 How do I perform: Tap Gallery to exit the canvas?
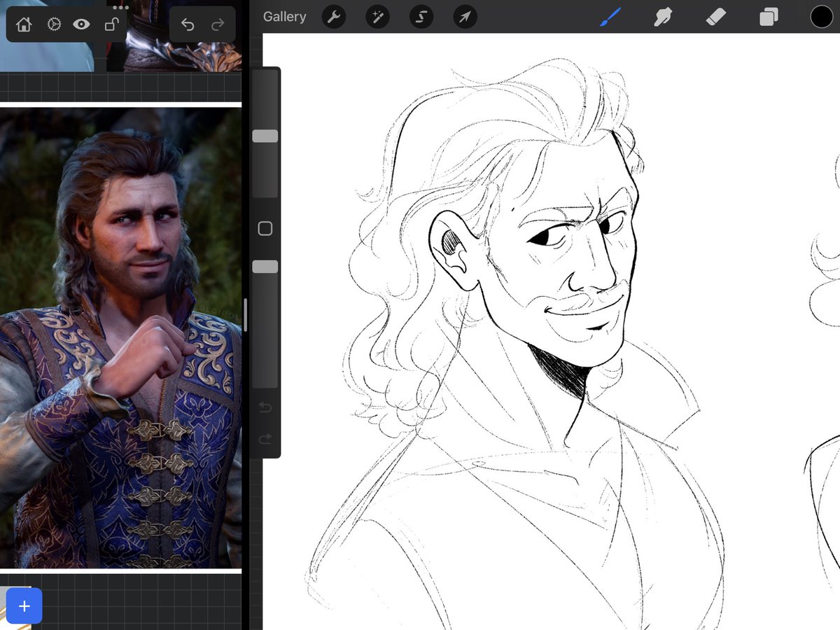[x=284, y=16]
